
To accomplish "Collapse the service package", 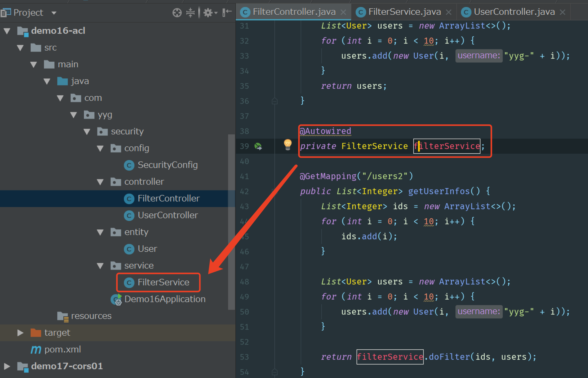I will [100, 266].
